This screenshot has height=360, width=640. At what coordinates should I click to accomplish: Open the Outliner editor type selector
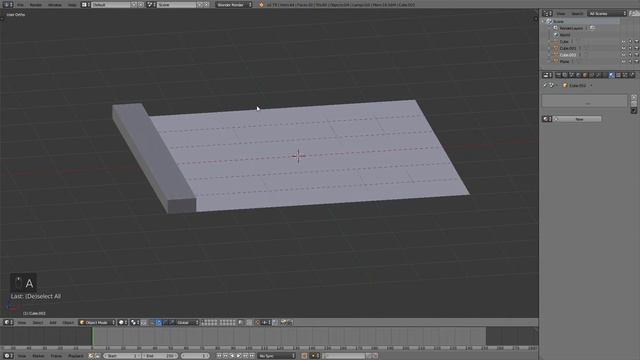click(x=547, y=13)
